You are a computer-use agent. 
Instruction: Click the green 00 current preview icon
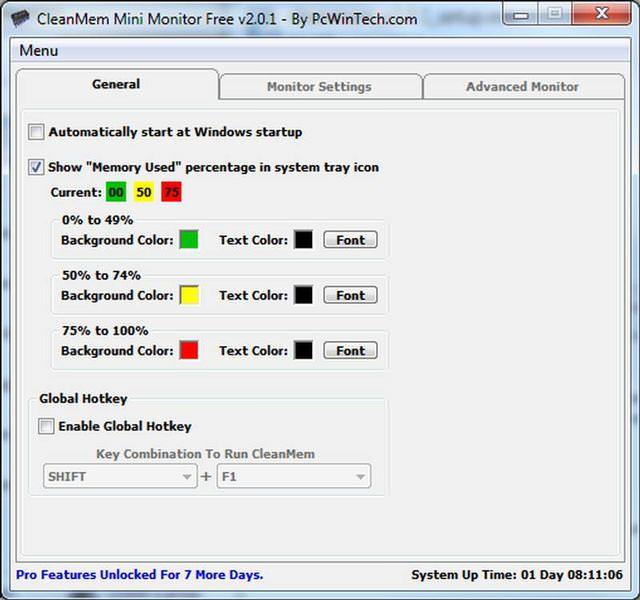(116, 192)
